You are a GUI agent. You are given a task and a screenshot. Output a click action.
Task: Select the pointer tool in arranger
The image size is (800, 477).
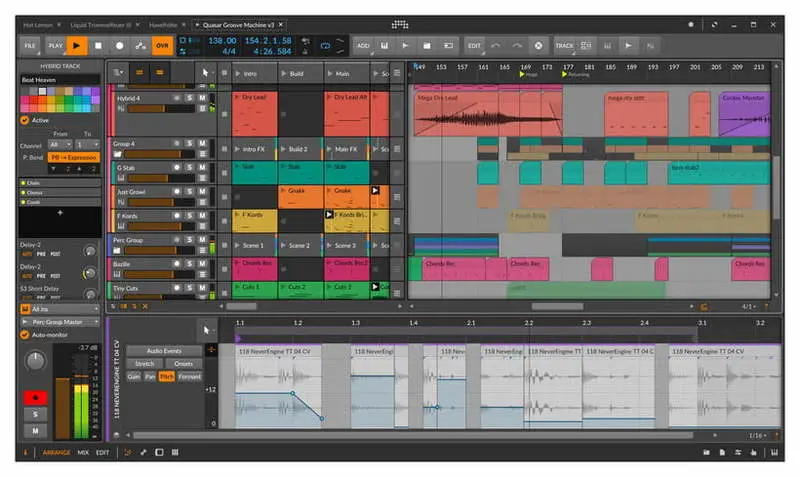point(205,72)
